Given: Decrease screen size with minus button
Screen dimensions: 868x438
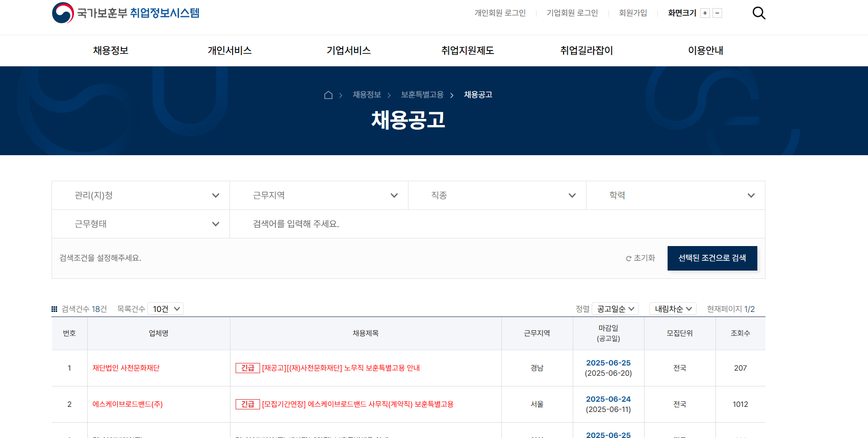Looking at the screenshot, I should (x=717, y=13).
